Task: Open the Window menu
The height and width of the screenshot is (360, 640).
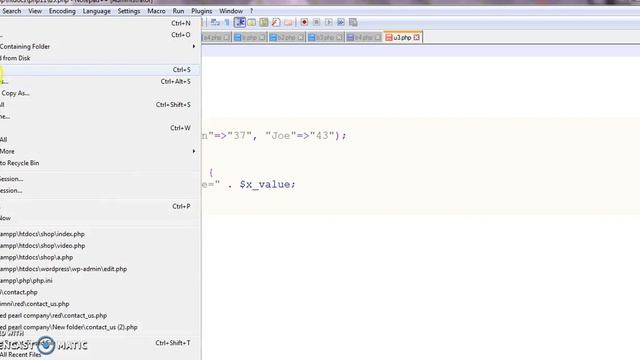Action: (231, 11)
